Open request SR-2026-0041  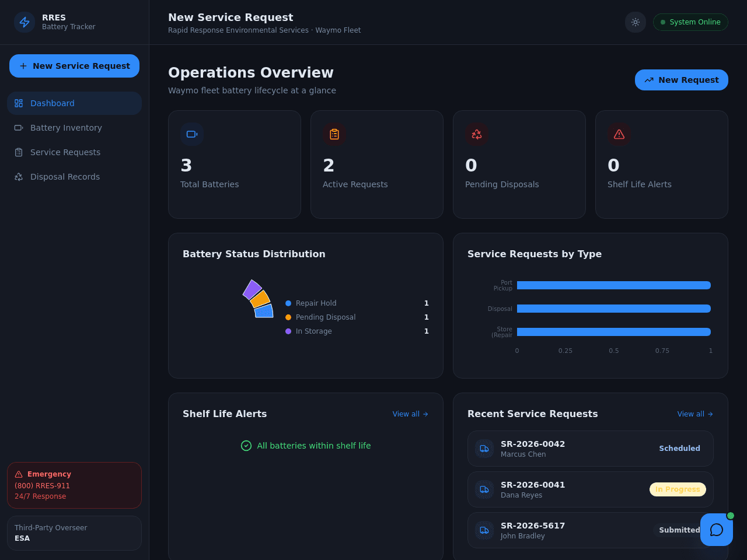click(591, 489)
